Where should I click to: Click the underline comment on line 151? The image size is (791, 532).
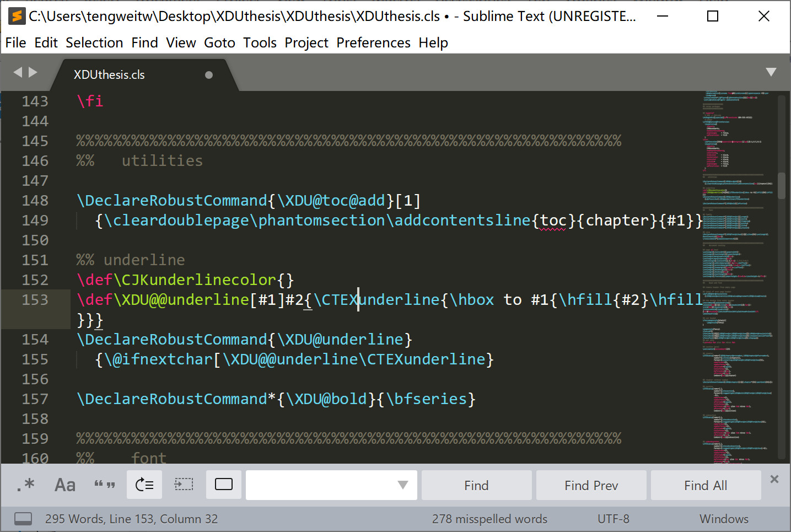click(x=144, y=260)
